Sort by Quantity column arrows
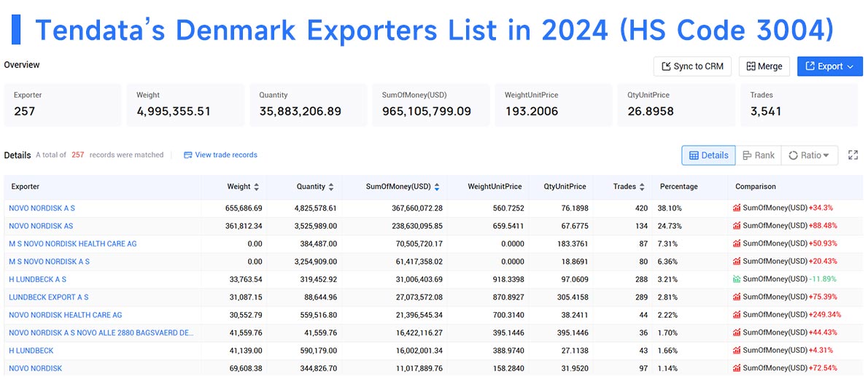This screenshot has width=868, height=382. point(331,187)
